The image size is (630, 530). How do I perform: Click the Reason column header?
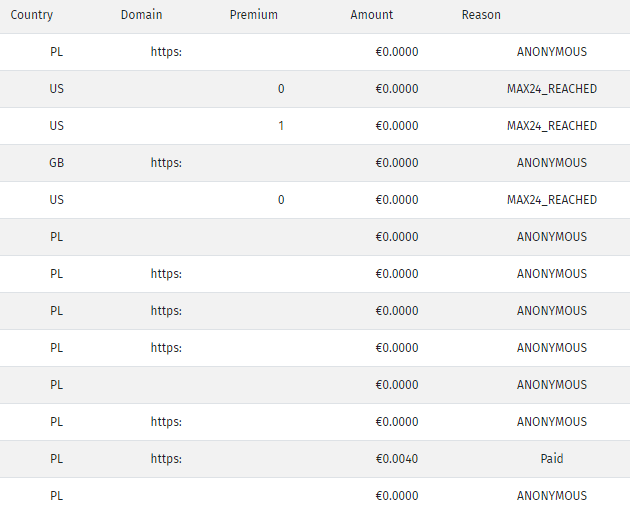click(x=481, y=15)
